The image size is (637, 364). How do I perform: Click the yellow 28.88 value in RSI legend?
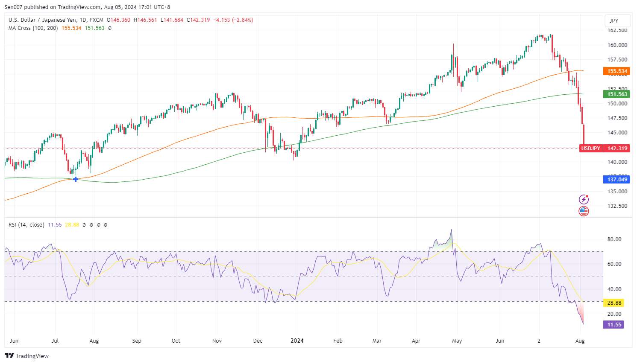pos(72,225)
